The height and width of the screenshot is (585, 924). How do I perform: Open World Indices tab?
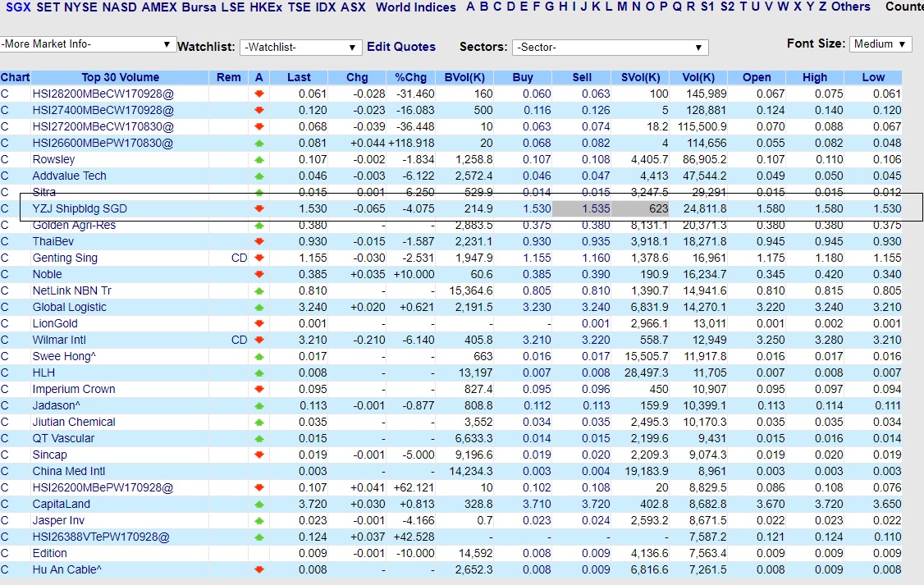tap(416, 7)
